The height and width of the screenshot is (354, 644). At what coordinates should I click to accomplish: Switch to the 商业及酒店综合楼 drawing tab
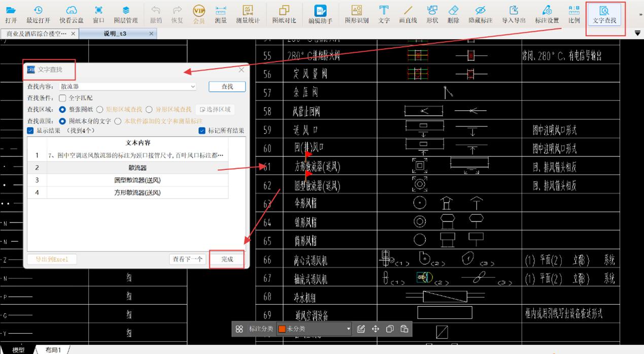[x=36, y=34]
